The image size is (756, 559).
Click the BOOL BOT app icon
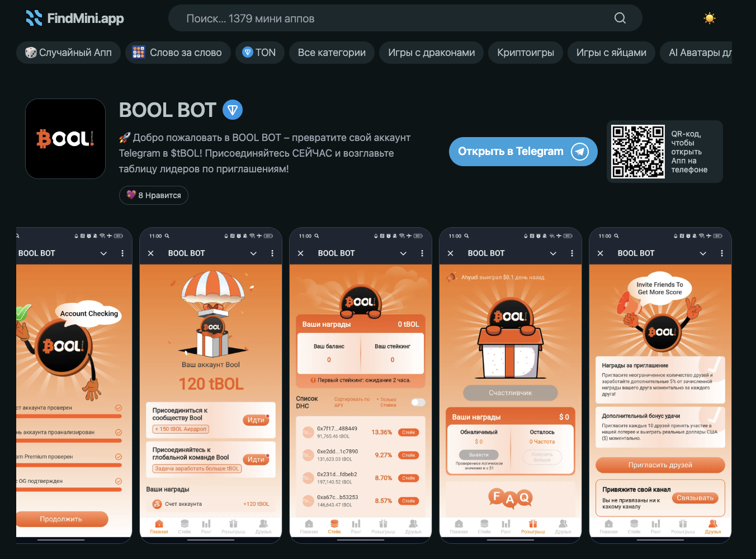click(x=65, y=139)
